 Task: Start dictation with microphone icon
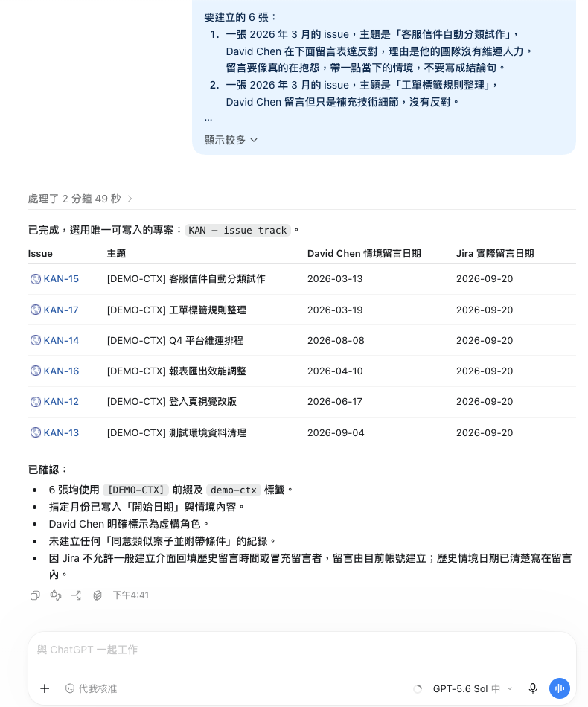532,688
